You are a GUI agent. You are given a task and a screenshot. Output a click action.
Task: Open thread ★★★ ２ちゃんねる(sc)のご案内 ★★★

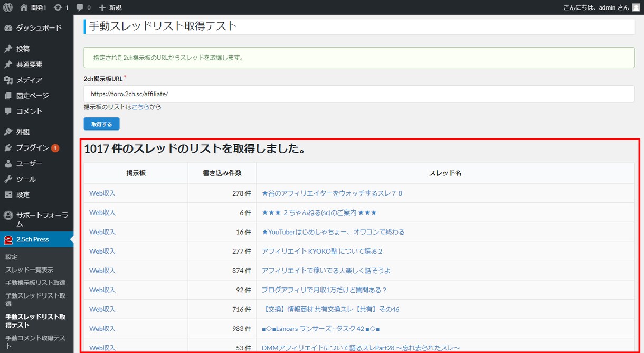[319, 212]
